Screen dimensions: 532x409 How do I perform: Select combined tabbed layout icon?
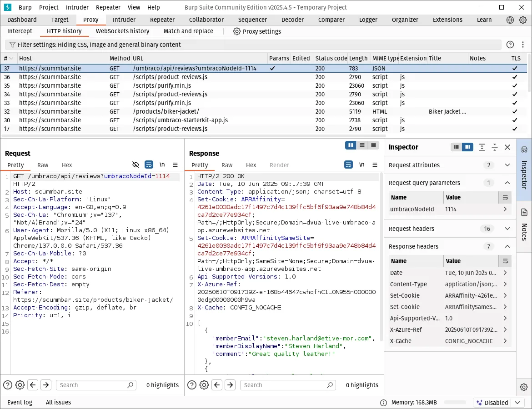(374, 145)
